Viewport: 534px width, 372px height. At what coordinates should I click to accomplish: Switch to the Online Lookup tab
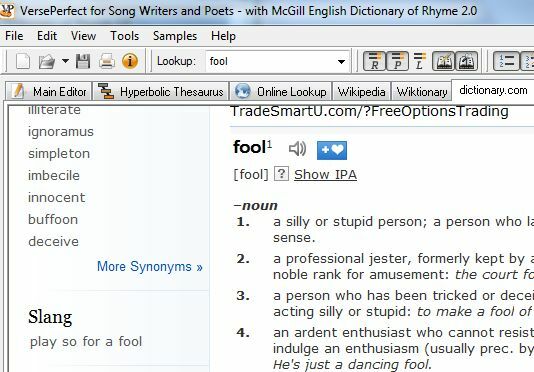point(281,91)
